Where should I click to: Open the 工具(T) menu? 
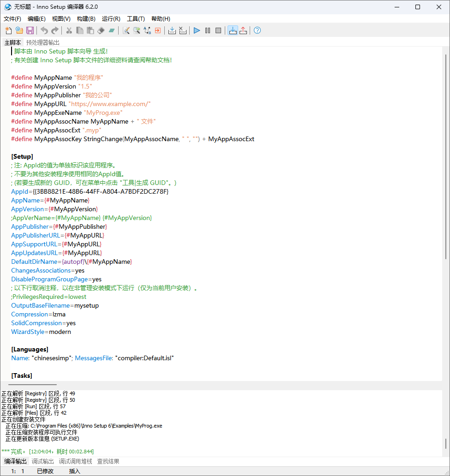point(136,19)
